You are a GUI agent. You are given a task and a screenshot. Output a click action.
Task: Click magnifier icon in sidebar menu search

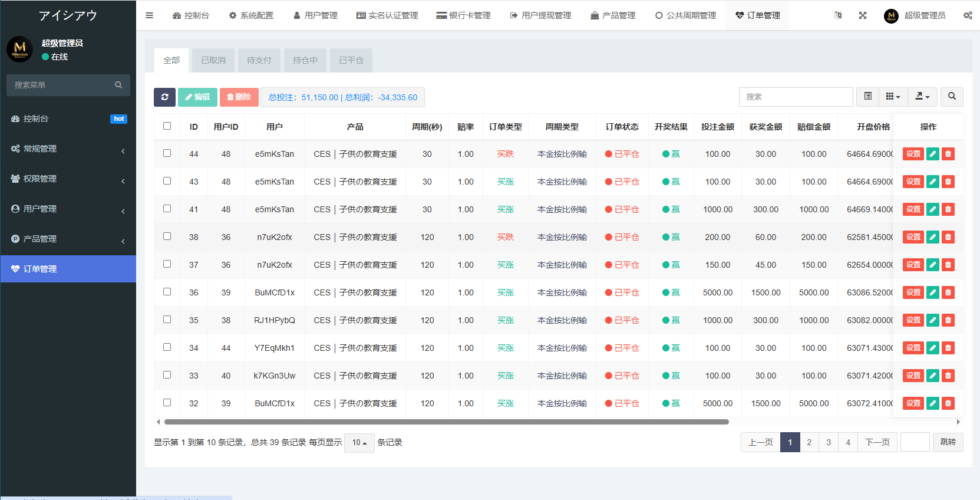click(118, 85)
